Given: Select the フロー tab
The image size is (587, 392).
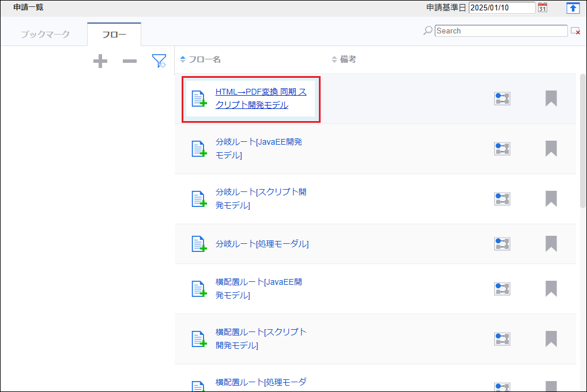Looking at the screenshot, I should (114, 35).
